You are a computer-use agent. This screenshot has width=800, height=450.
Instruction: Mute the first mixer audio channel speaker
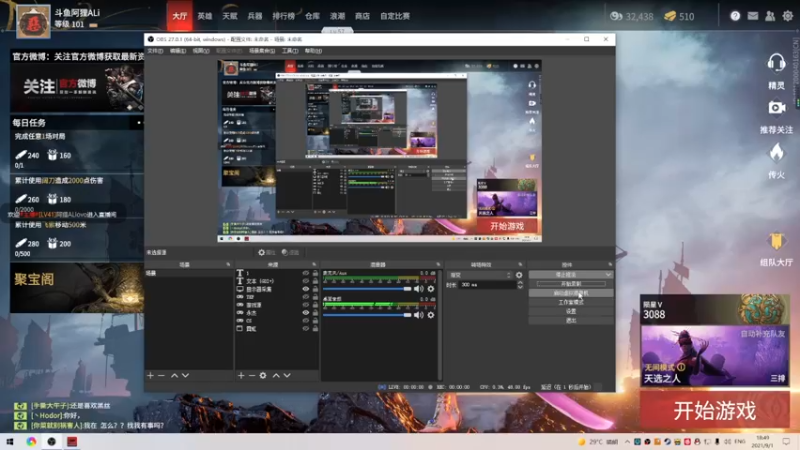tap(419, 289)
